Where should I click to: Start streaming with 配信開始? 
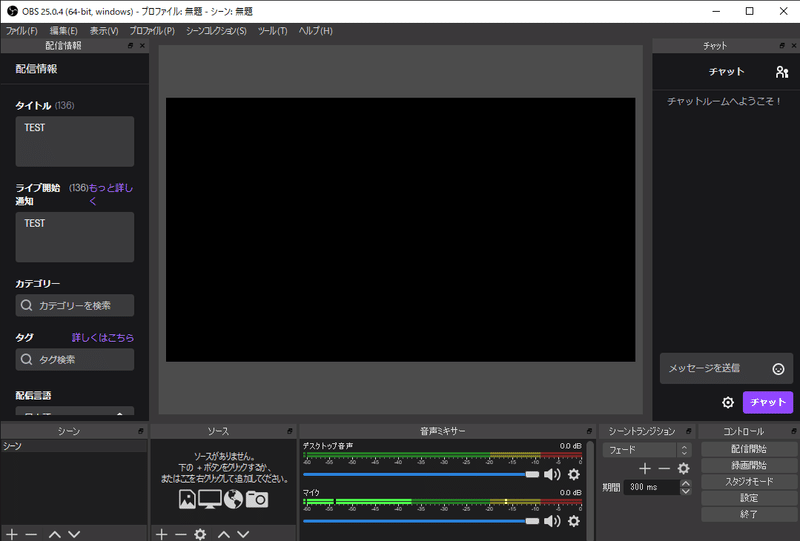click(x=748, y=449)
